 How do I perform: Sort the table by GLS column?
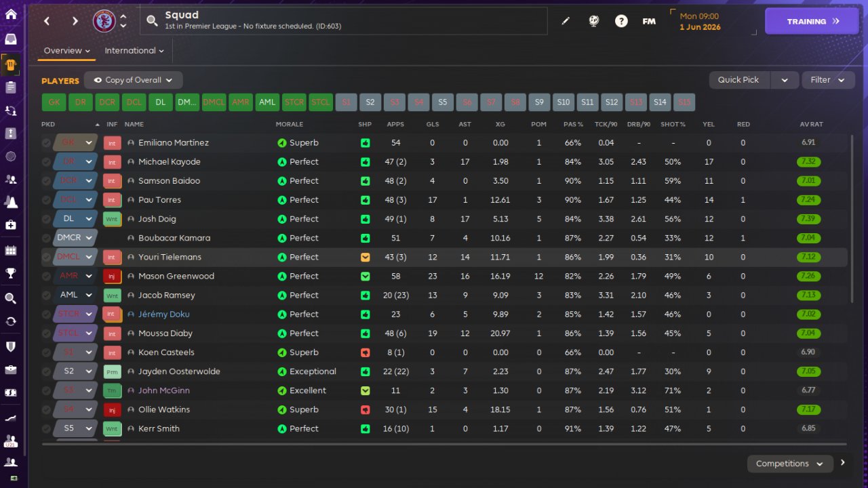coord(433,125)
